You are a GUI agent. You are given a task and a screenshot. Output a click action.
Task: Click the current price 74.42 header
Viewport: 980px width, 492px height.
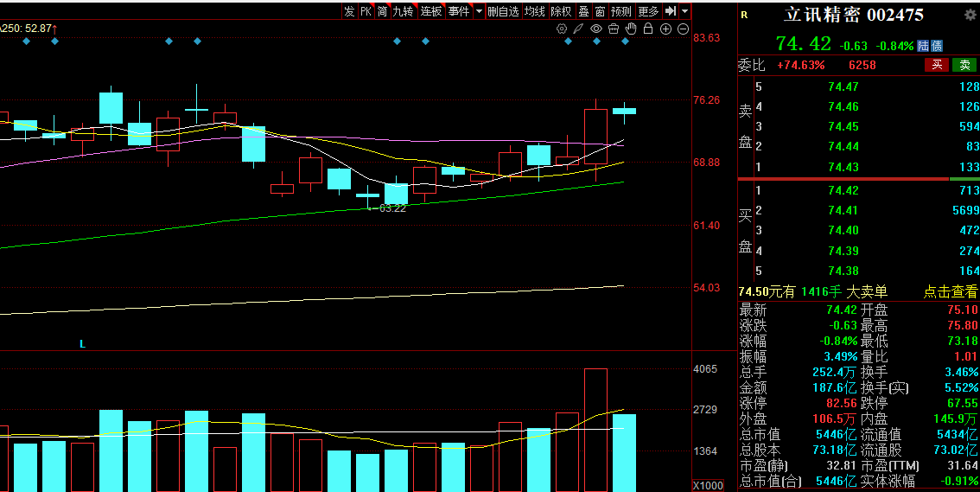tap(804, 44)
